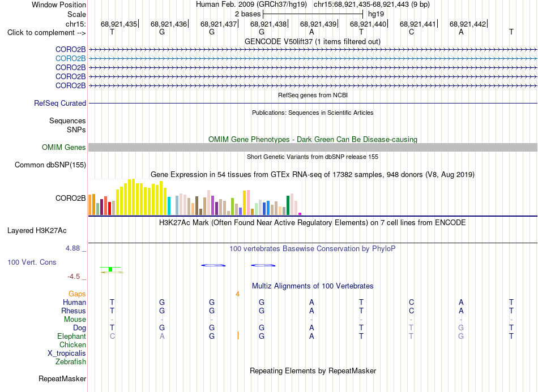538x392 pixels.
Task: Click '100 vertebrates Basewise Conservation by PhyloP' title
Action: coord(312,249)
